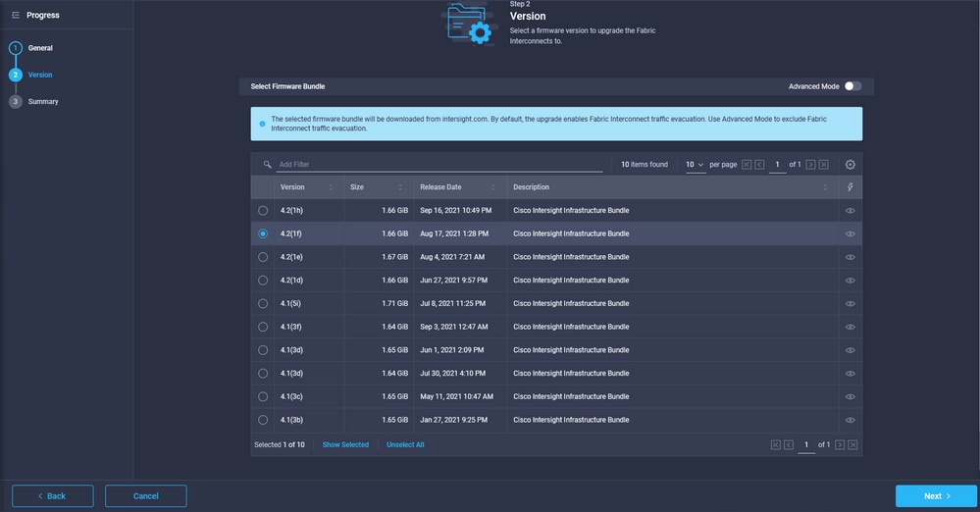Go to first page in top pagination
This screenshot has height=512, width=980.
[x=747, y=165]
